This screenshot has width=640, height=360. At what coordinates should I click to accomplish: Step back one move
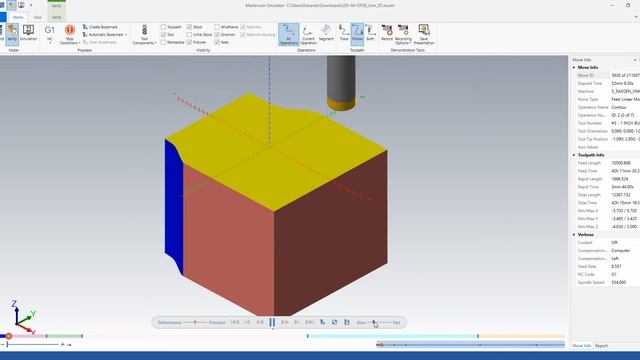tap(247, 322)
